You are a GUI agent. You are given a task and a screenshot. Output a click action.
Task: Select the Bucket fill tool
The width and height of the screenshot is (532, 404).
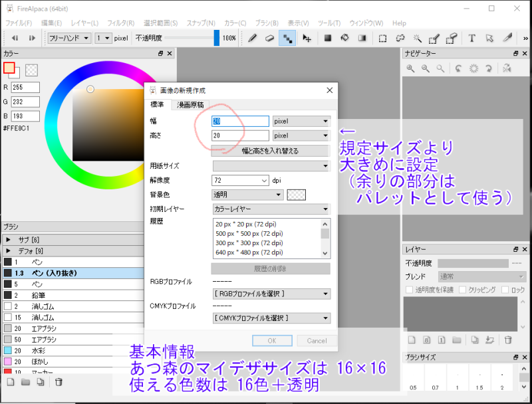[x=344, y=38]
